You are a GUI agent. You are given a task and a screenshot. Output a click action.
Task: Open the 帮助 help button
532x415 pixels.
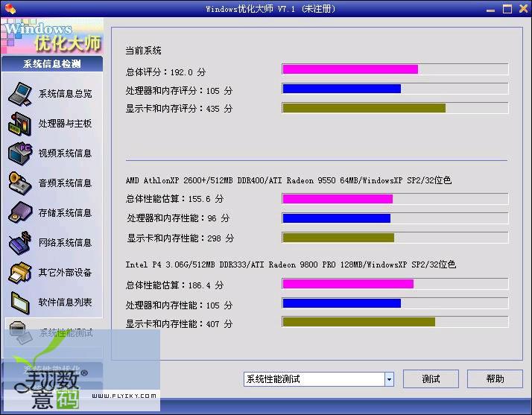click(x=495, y=379)
